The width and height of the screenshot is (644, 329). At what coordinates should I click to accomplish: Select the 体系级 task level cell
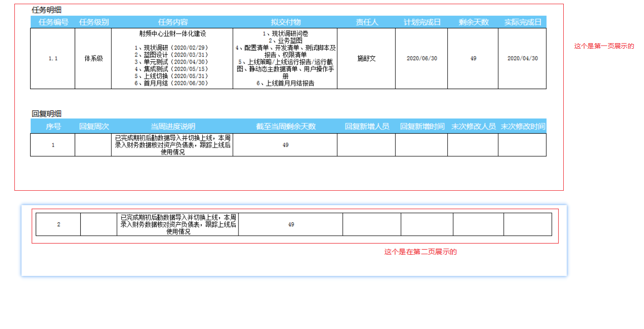point(93,58)
